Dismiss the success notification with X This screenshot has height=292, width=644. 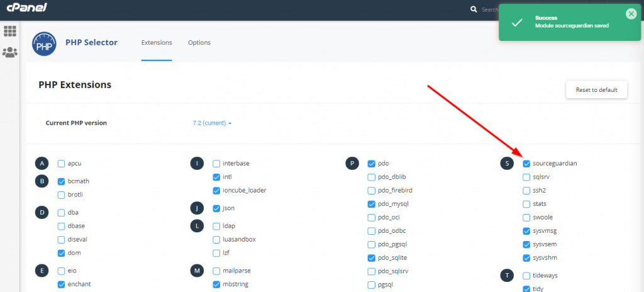[x=631, y=14]
